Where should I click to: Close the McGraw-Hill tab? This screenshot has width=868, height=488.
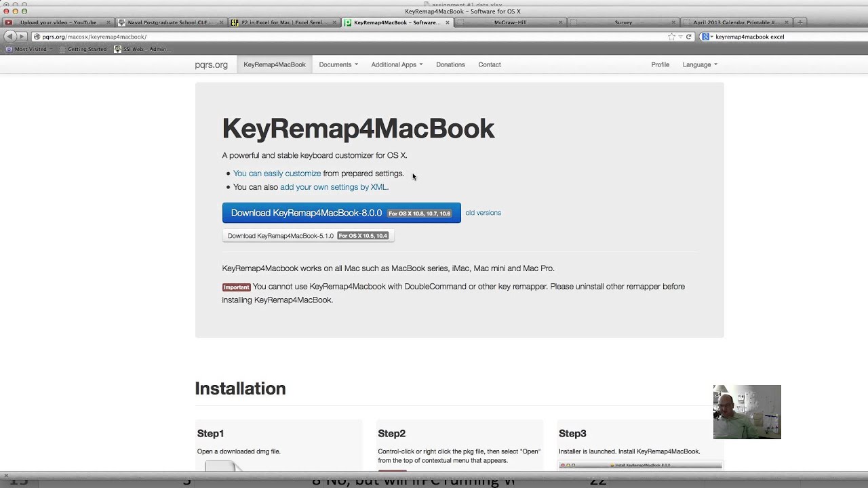pos(560,22)
